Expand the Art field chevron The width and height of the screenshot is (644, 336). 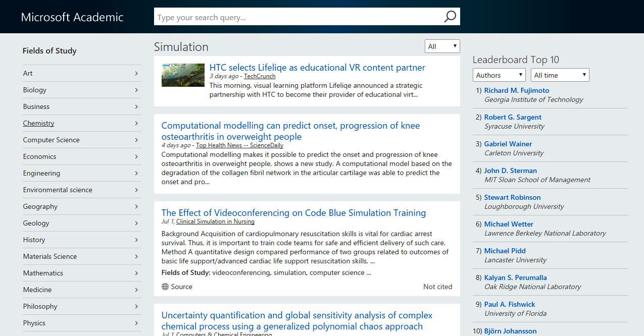[136, 73]
